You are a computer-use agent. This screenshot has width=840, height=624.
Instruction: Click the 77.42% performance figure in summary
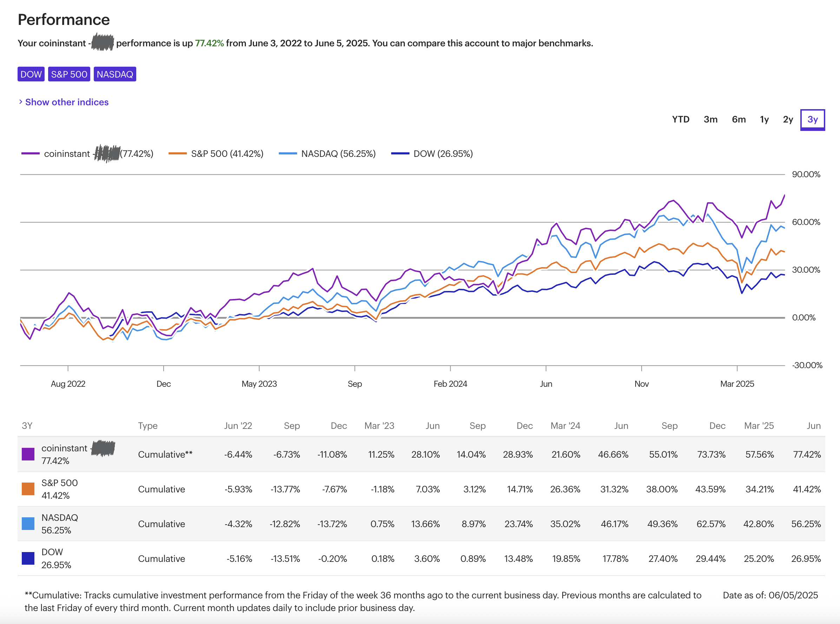tap(209, 43)
